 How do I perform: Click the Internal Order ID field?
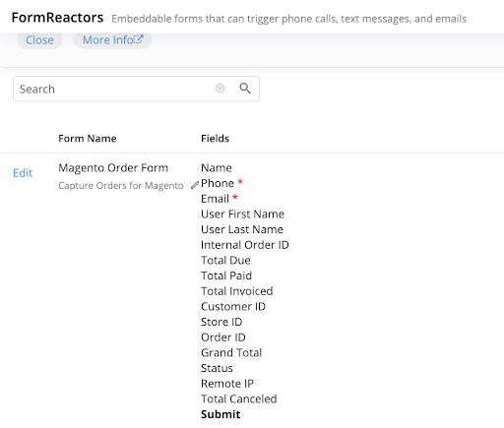(245, 245)
